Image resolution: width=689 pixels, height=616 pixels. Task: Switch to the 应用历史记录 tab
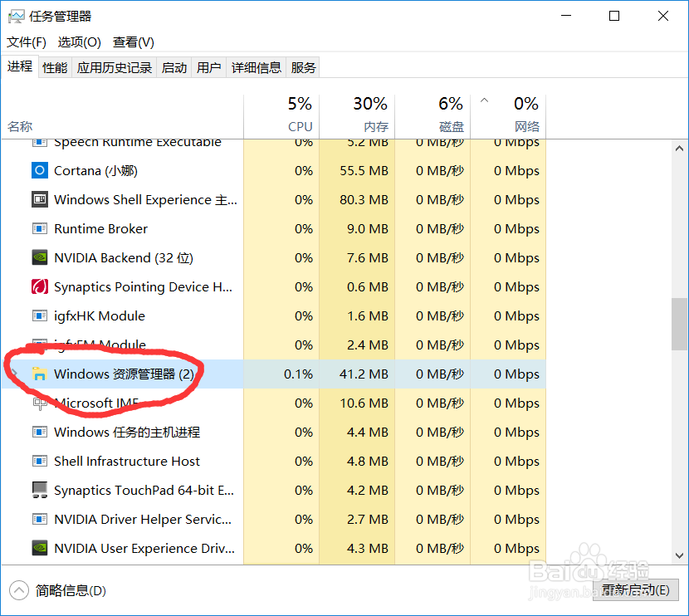(115, 68)
